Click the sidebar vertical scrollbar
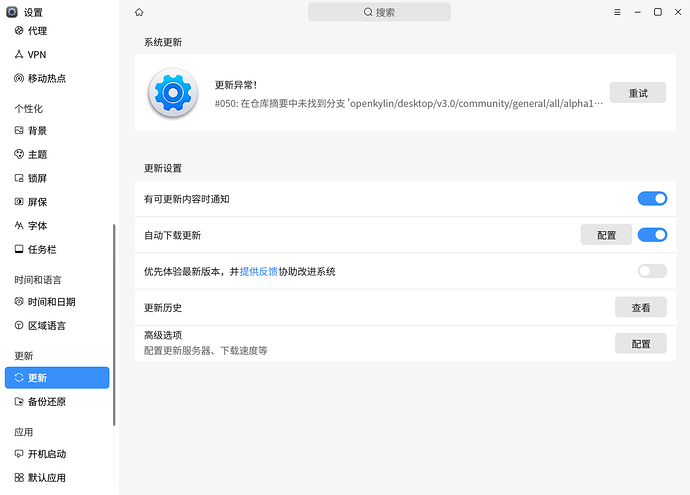Screen dimensions: 690x495 tap(114, 325)
